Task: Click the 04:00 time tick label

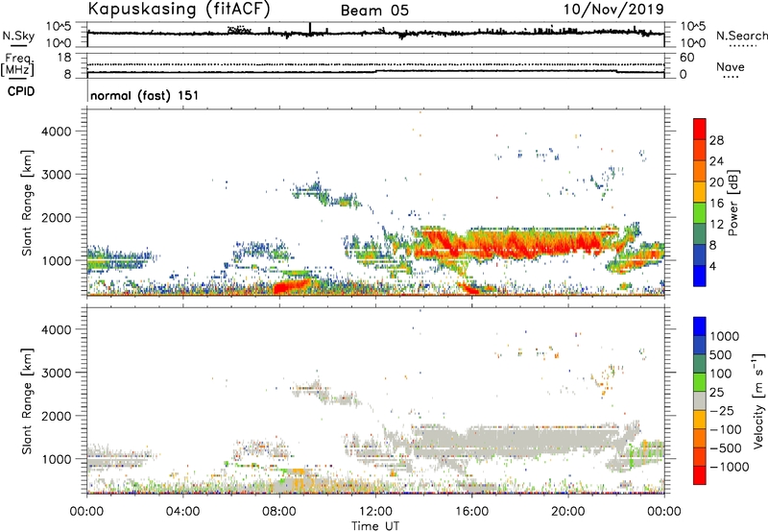Action: click(x=183, y=512)
